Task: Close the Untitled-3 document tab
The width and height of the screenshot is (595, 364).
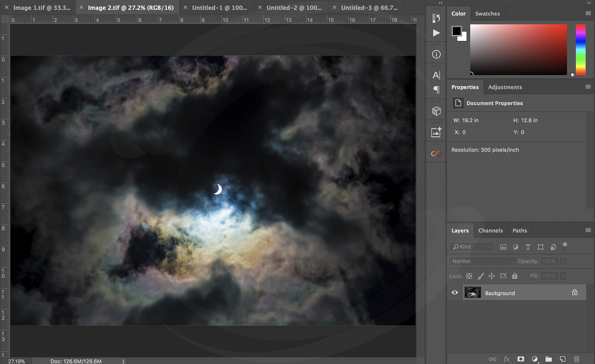Action: click(334, 8)
